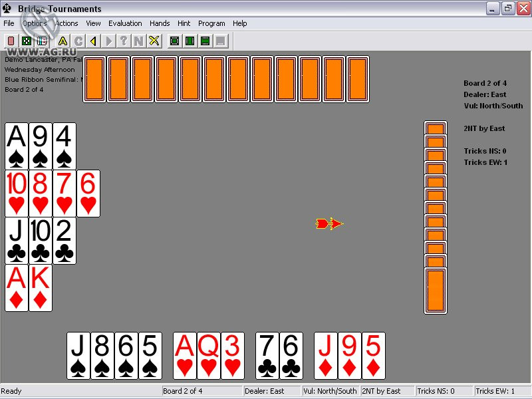Open the File menu

click(x=9, y=23)
